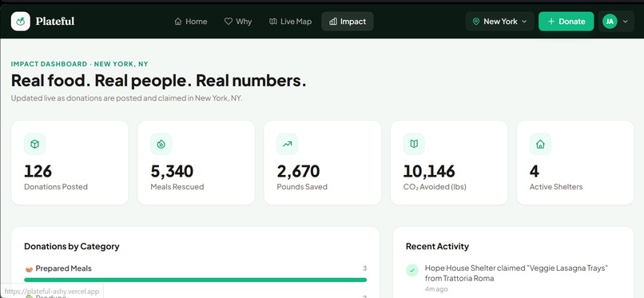Click the Impact Dashboard New York label

click(x=80, y=64)
